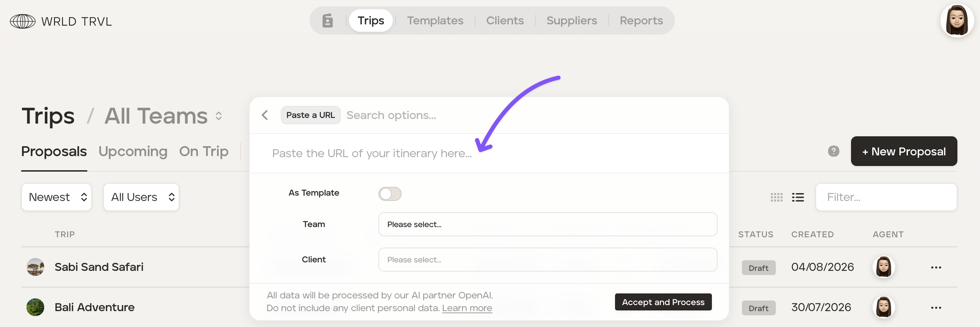Click the help question mark icon
This screenshot has height=327, width=980.
click(833, 151)
